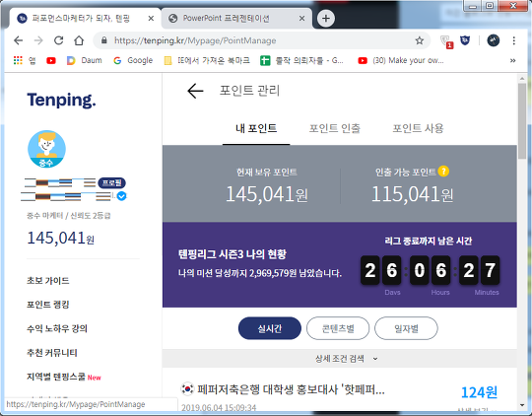Open Chrome three-dot menu

click(513, 40)
